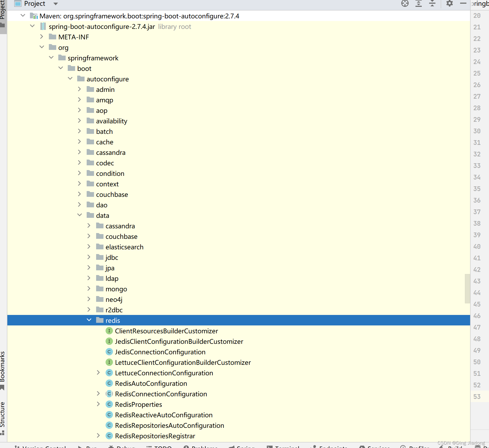Collapse the org package chevron
Viewport: 489px width, 448px height.
42,47
